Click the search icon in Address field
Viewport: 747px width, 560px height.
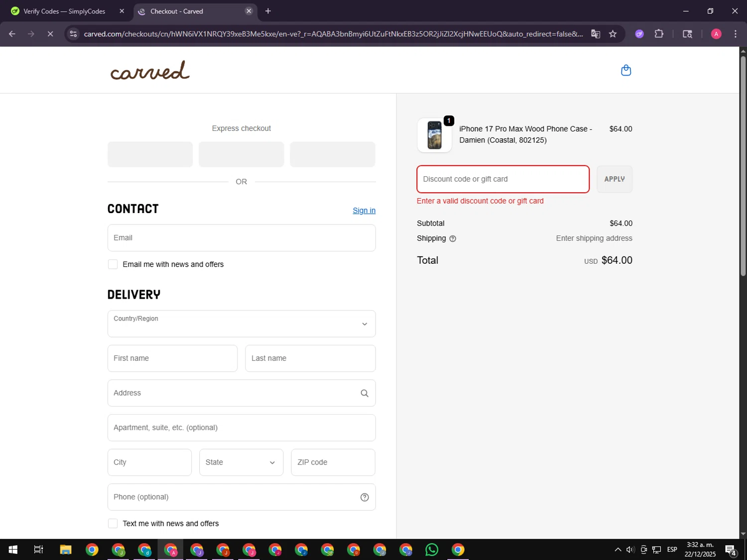point(365,393)
